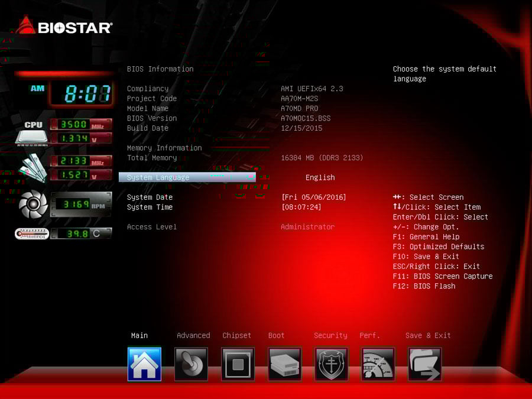Screen dimensions: 532x399
Task: Click the Build Date label
Action: 148,128
